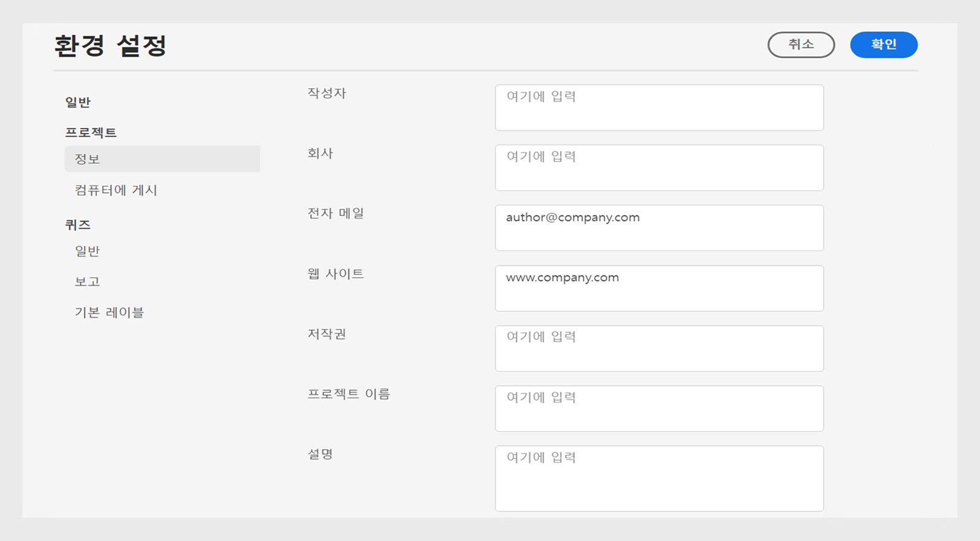Screen dimensions: 980x541
Task: Confirm settings with the 확인 button
Action: click(x=883, y=45)
